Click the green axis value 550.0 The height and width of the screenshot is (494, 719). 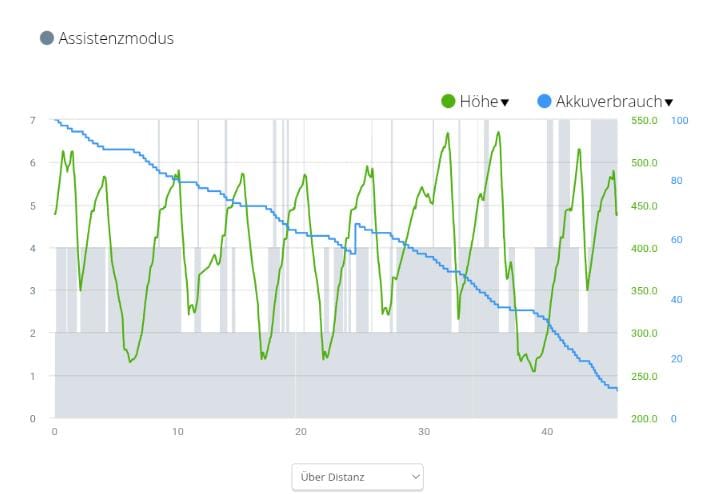pyautogui.click(x=643, y=121)
